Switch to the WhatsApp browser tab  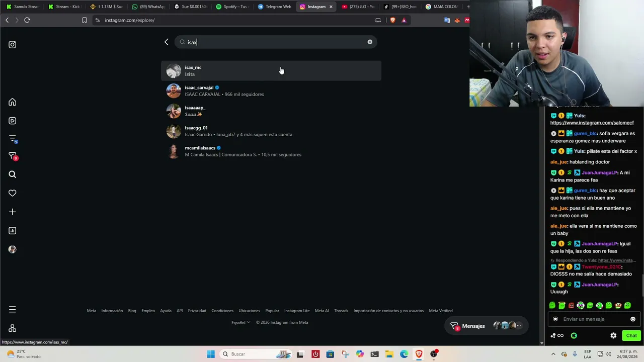click(148, 7)
